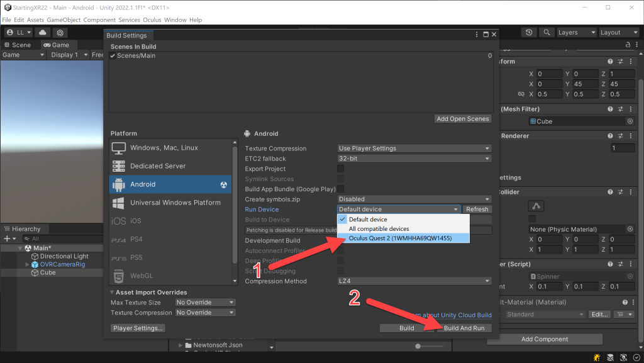Viewport: 644px width, 363px height.
Task: Toggle the Inspector lock icon
Action: 628,44
